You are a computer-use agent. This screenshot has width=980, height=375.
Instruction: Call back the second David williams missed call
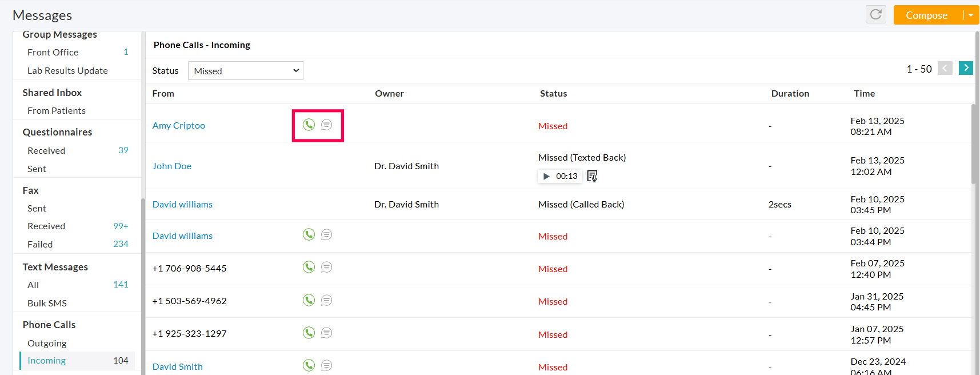coord(309,234)
